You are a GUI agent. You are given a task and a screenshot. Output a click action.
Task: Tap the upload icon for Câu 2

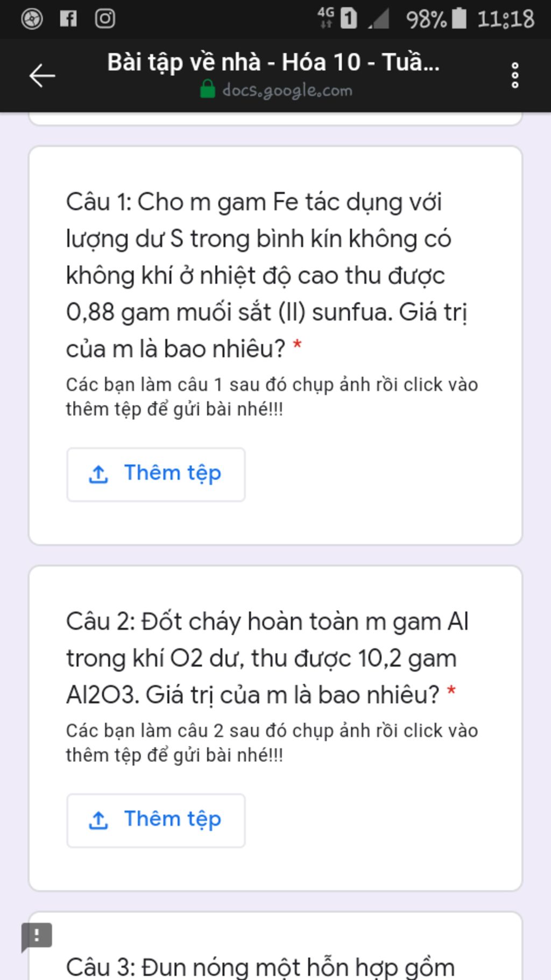98,821
